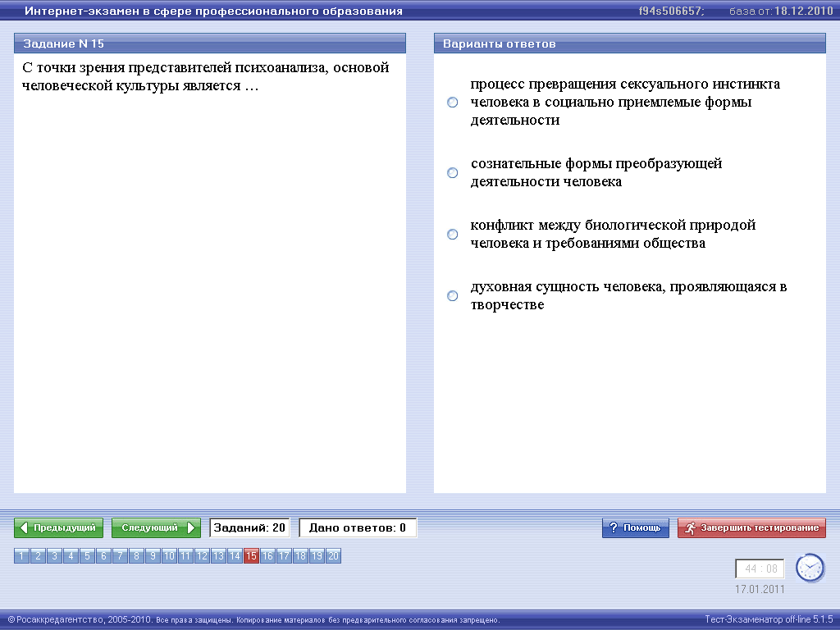
Task: Select answer about sexual instinct transformation
Action: coord(453,103)
